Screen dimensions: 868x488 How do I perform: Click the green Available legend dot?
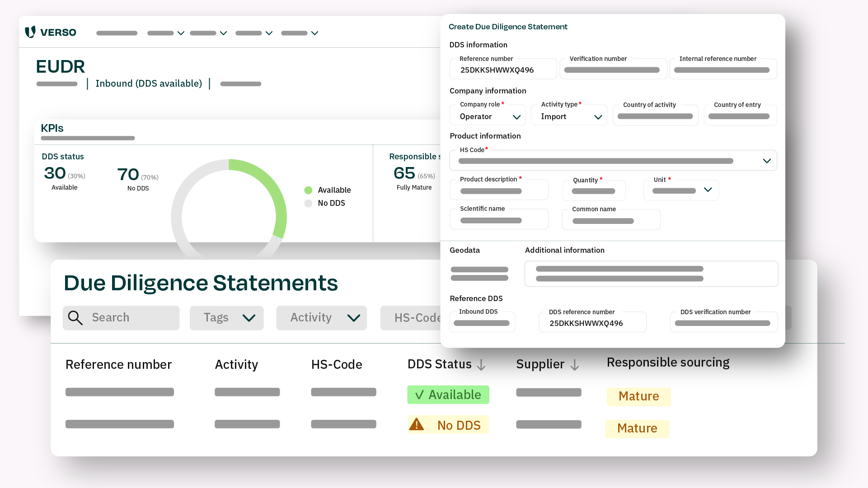coord(308,190)
